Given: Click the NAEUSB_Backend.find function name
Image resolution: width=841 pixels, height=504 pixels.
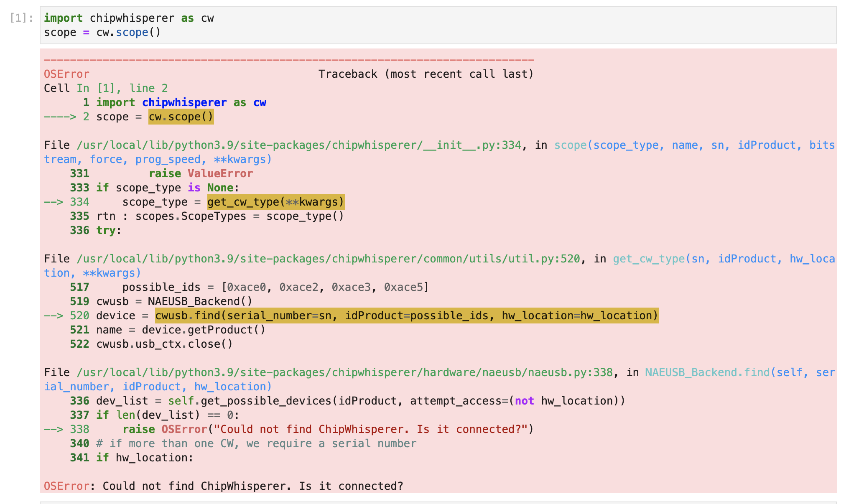Looking at the screenshot, I should [706, 372].
